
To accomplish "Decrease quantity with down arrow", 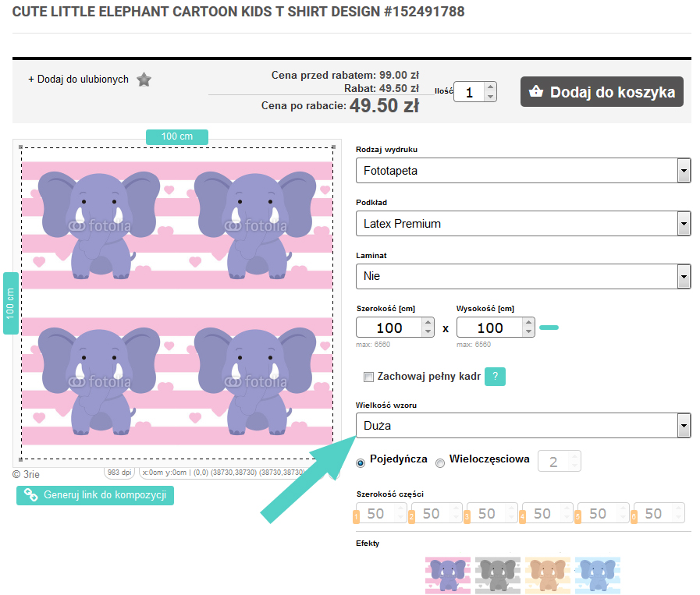I will coord(491,97).
